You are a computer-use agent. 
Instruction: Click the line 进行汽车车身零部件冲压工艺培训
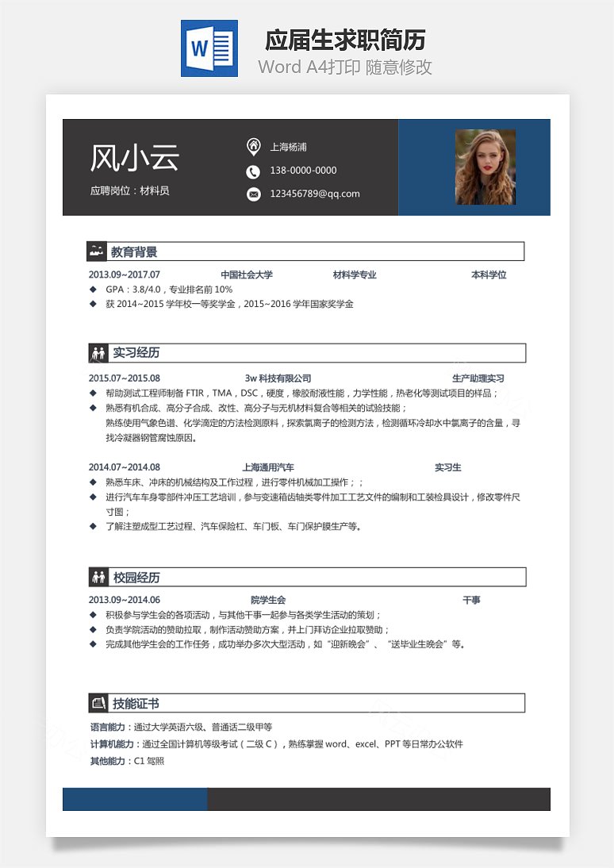coord(313,505)
